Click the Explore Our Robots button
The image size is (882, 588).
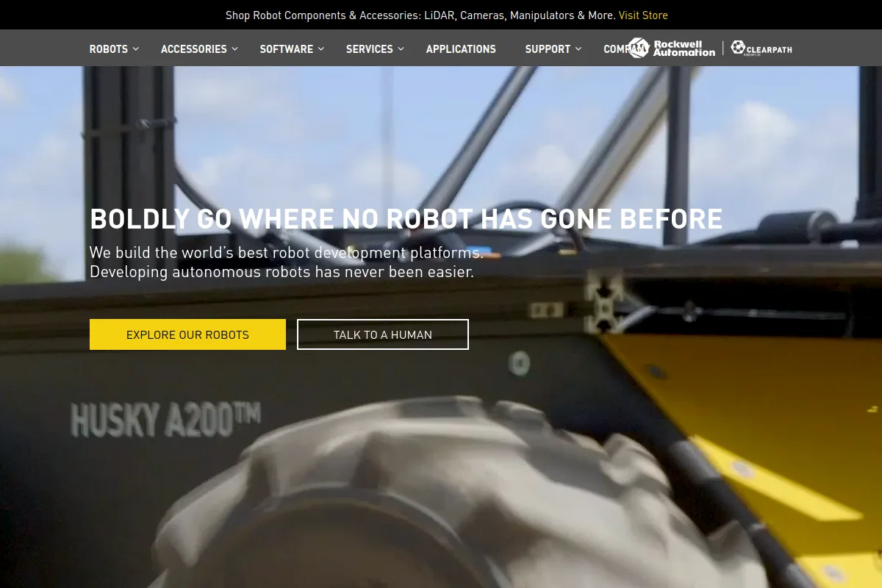click(187, 334)
